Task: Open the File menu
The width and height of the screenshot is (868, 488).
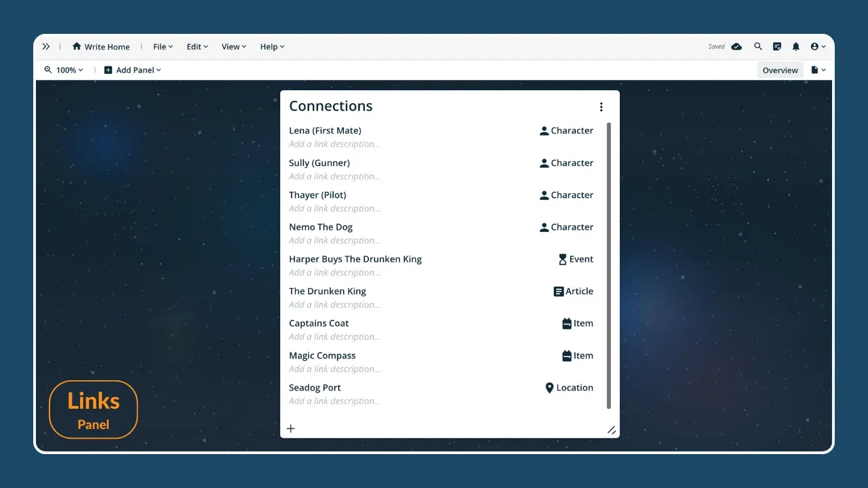Action: point(163,47)
